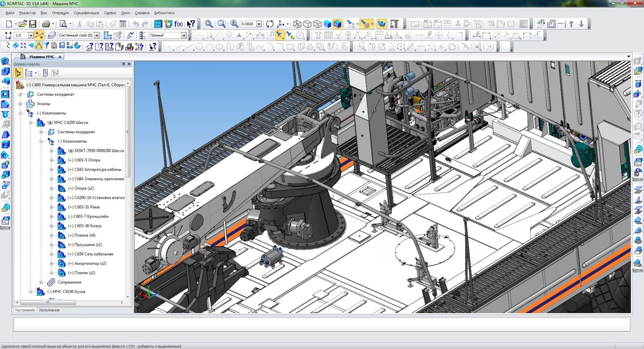Click the Undo arrow icon

136,24
